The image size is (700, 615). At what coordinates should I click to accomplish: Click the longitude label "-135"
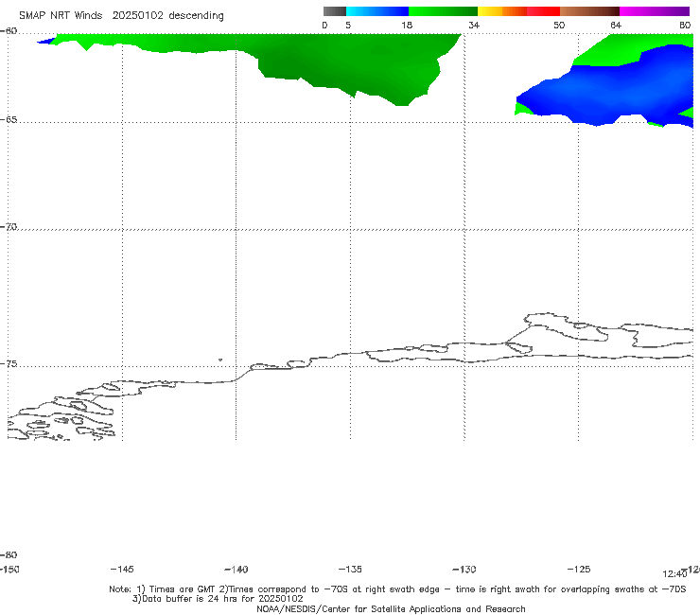pos(350,570)
